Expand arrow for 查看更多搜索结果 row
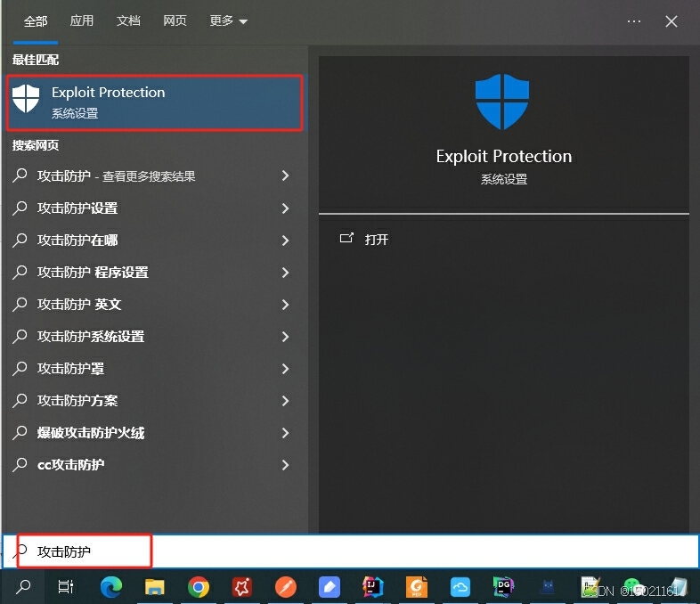 tap(286, 175)
